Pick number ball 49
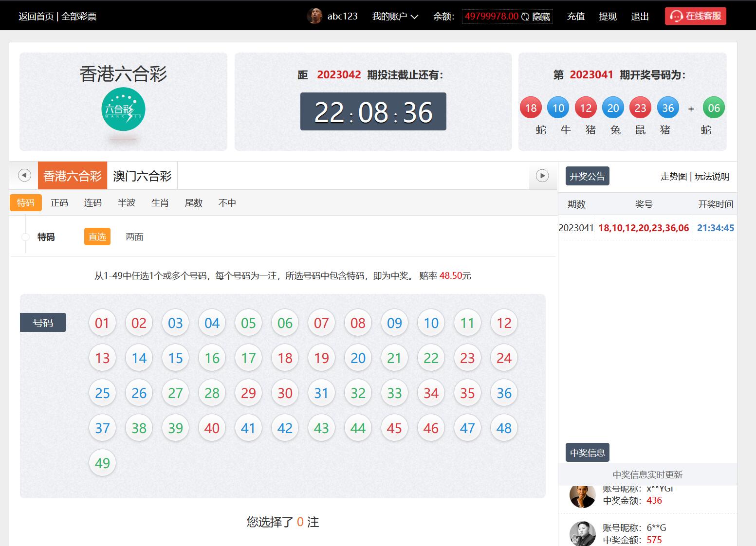Viewport: 756px width, 546px height. click(x=102, y=463)
